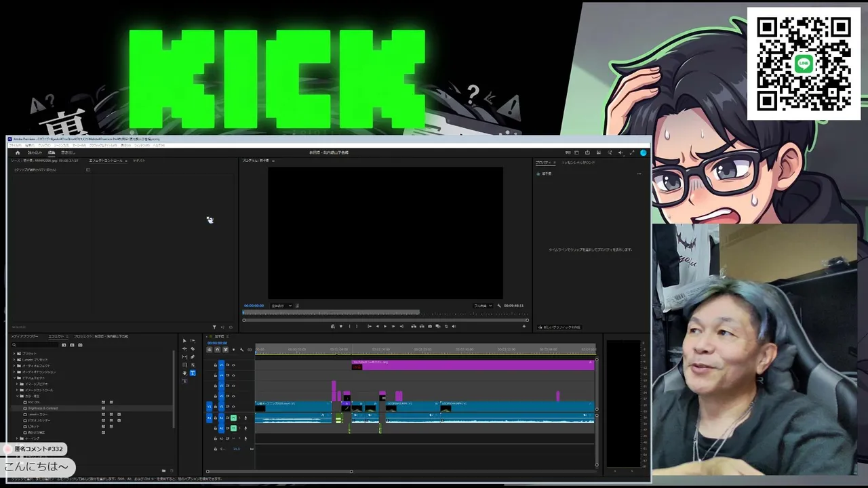Hide video track V3 with its eye

pos(233,386)
